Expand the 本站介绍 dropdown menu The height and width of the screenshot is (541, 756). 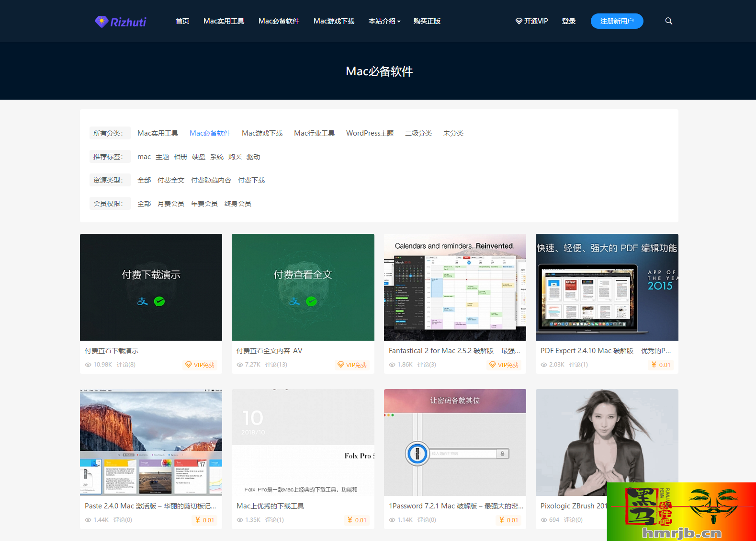[x=384, y=21]
